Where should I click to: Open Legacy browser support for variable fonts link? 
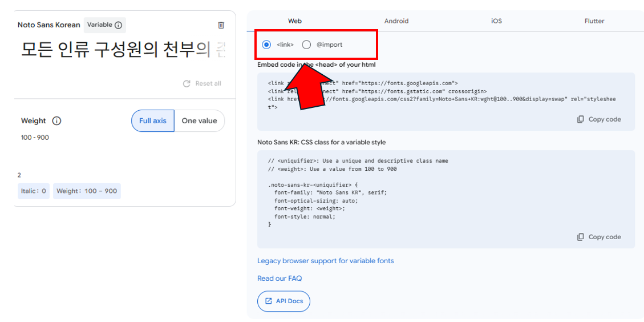point(326,261)
